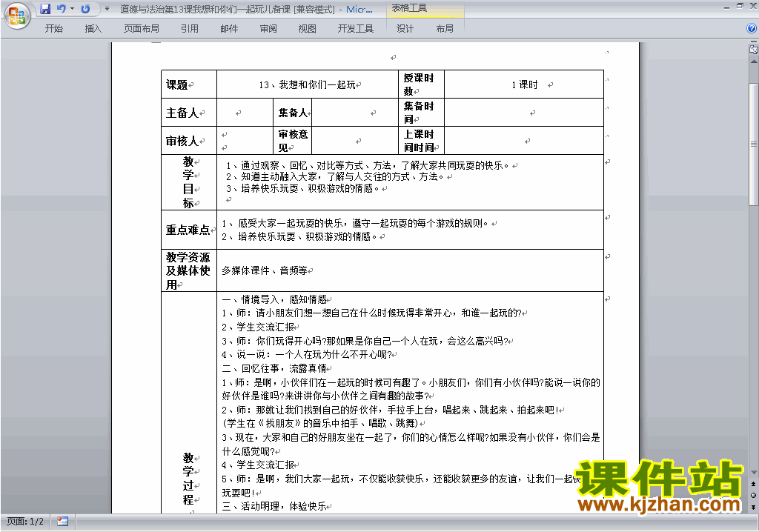Click the line 2、学生交流汇报 under section 一

pos(257,327)
